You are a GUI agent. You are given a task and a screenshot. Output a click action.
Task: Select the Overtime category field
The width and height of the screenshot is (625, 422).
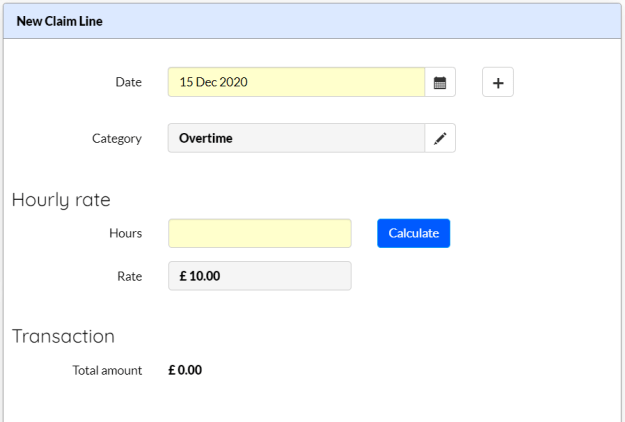point(296,138)
